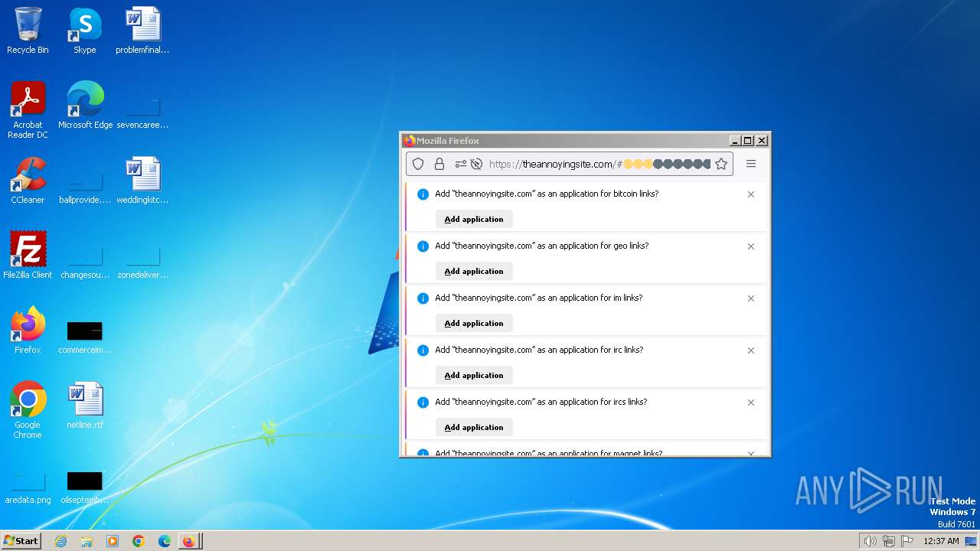Open the site permissions icon in address bar
The width and height of the screenshot is (980, 551).
click(x=460, y=164)
